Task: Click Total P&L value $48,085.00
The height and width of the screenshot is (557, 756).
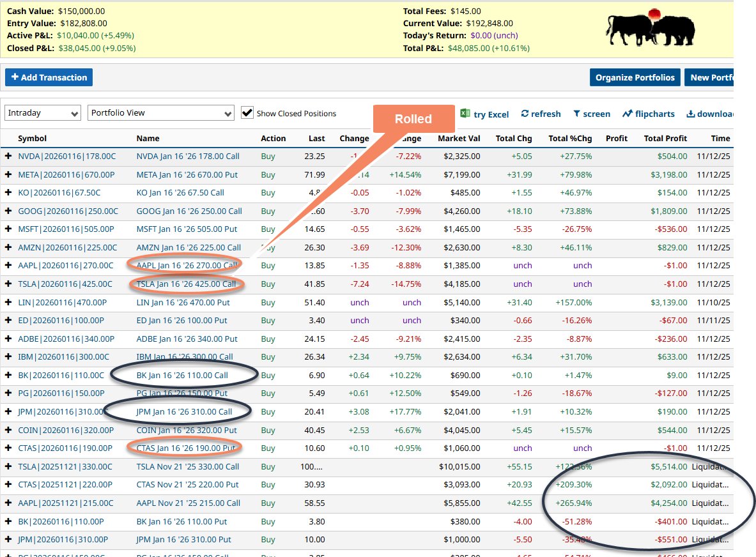Action: tap(468, 48)
